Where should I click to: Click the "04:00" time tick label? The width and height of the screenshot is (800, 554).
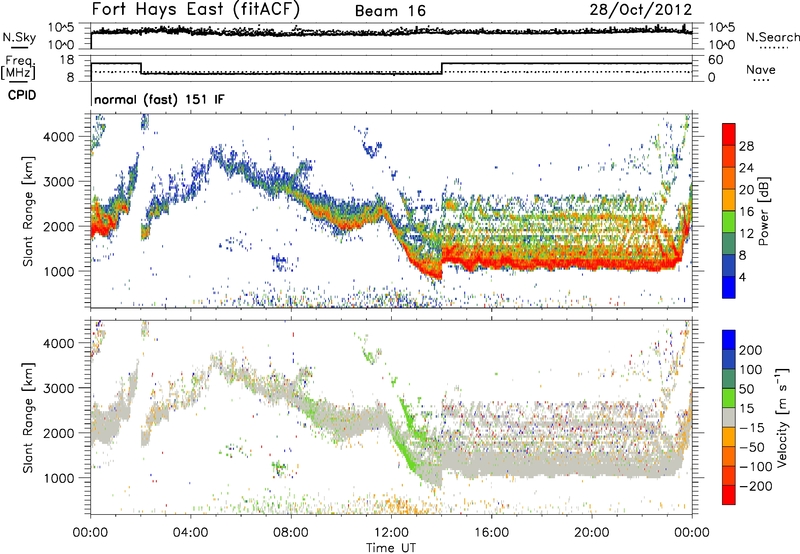coord(190,533)
